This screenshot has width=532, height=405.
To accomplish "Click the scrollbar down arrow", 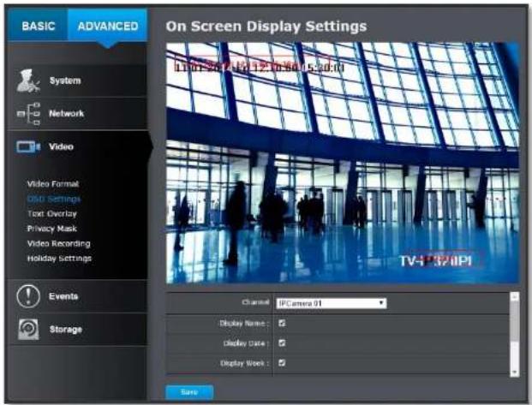I will 514,372.
